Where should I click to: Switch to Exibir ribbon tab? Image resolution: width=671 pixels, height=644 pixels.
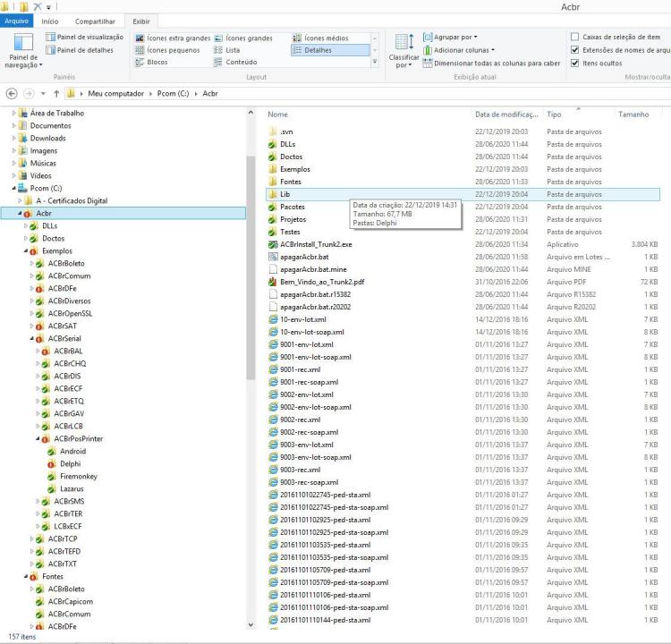[x=141, y=21]
